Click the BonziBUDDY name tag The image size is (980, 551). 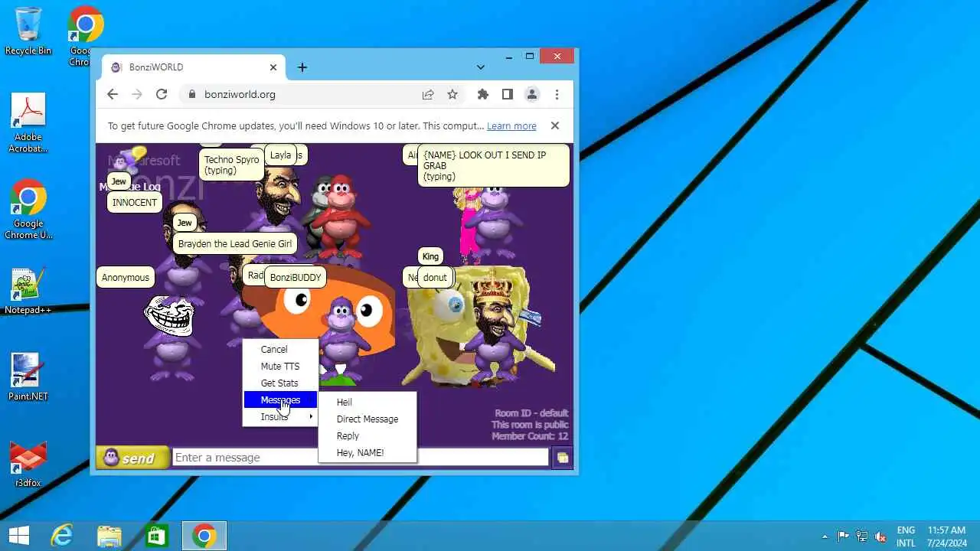tap(296, 277)
